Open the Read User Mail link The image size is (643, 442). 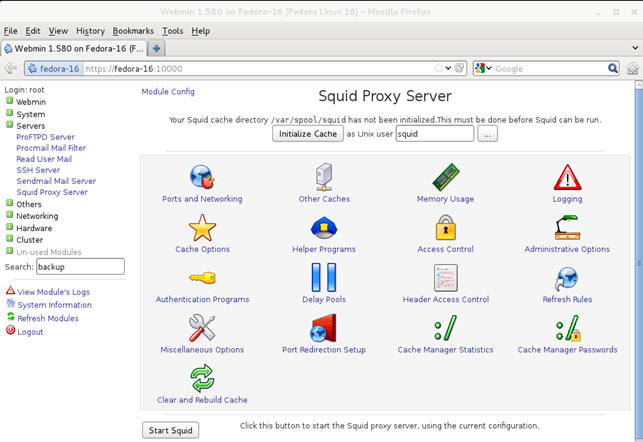44,159
